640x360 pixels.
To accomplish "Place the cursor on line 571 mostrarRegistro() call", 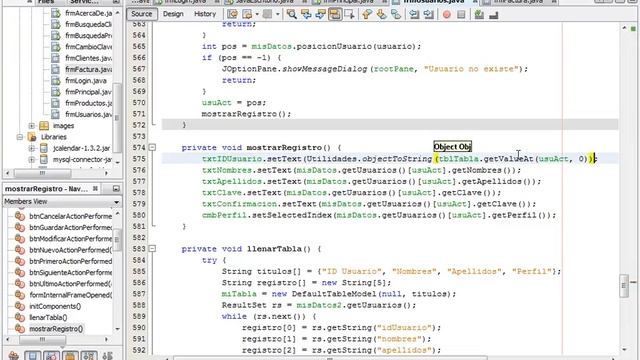I will 246,114.
